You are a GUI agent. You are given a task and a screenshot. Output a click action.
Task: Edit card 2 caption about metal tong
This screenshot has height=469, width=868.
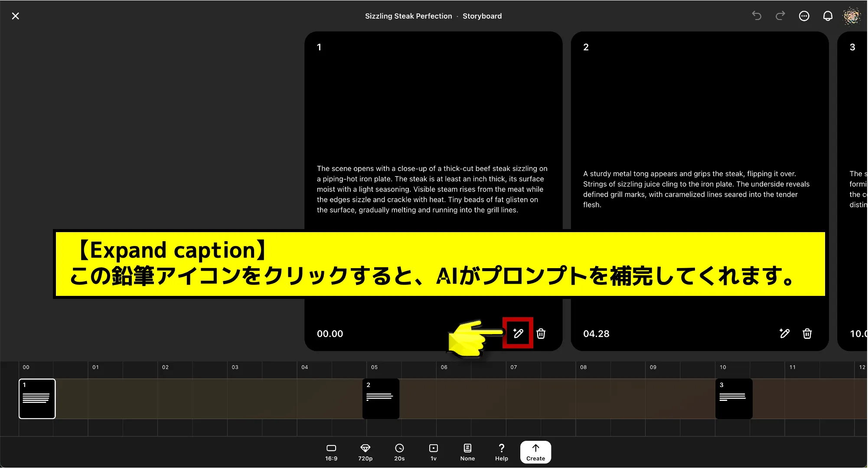point(696,189)
